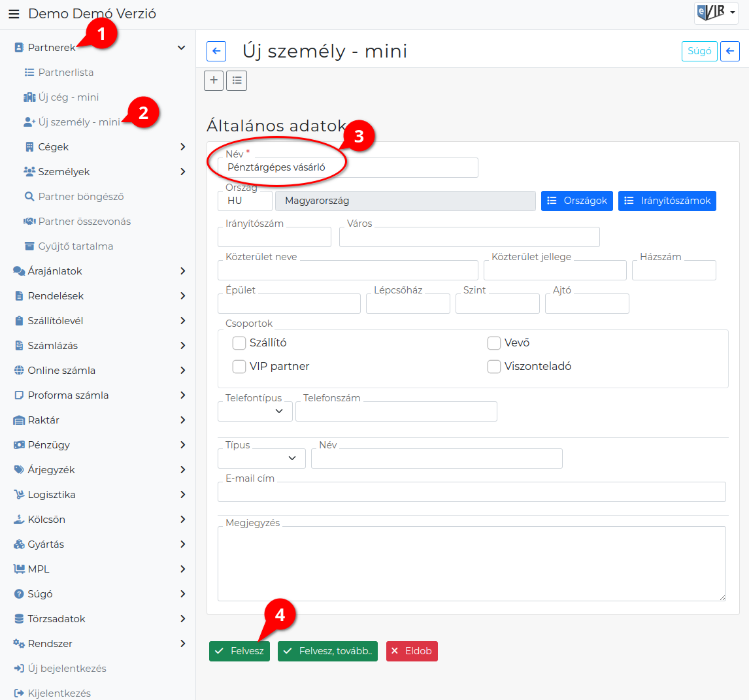Click the eVIR logo dropdown
Viewport: 749px width, 700px height.
coord(716,13)
